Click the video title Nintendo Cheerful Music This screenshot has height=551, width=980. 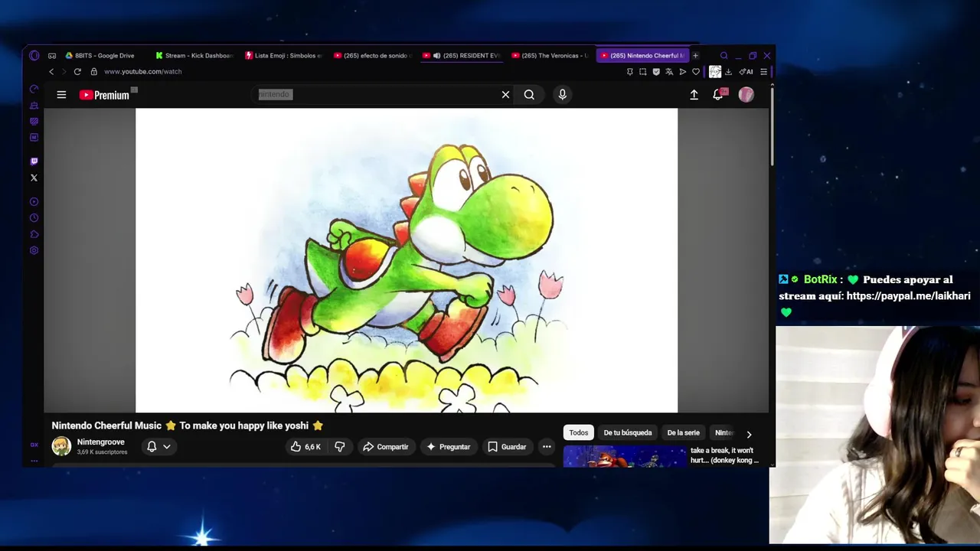(x=188, y=425)
